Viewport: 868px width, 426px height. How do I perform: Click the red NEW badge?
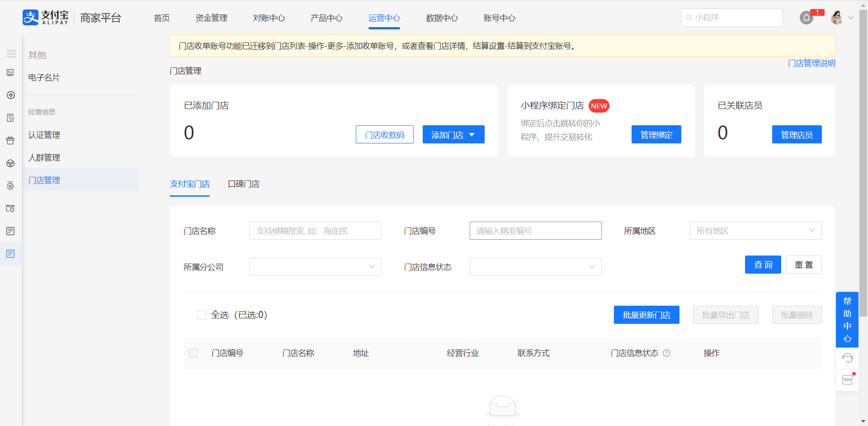coord(599,106)
